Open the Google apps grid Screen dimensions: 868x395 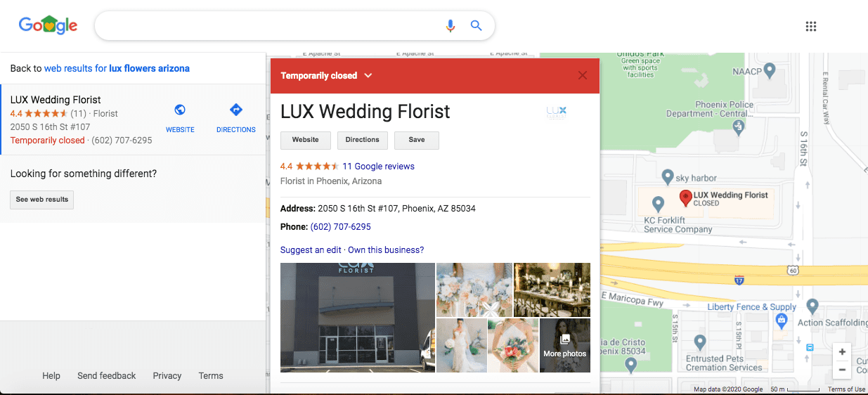[x=810, y=27]
